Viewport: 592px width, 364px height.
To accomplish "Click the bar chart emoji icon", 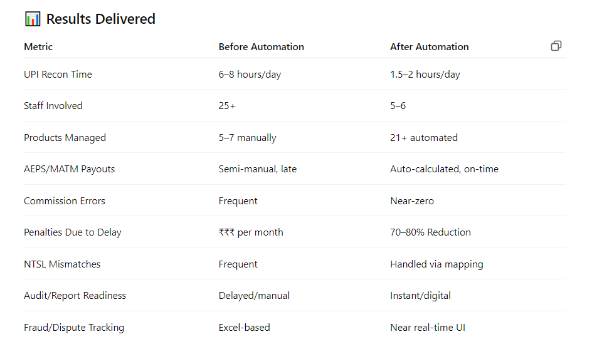I will (33, 19).
